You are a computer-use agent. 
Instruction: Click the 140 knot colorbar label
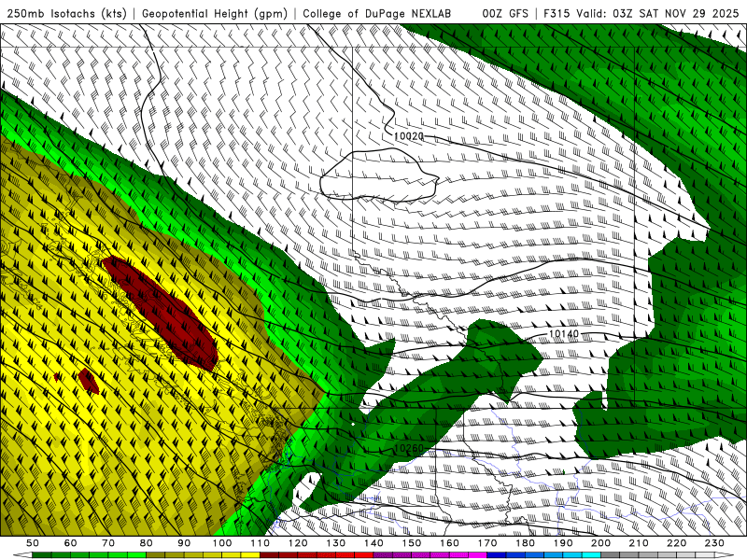tap(373, 543)
